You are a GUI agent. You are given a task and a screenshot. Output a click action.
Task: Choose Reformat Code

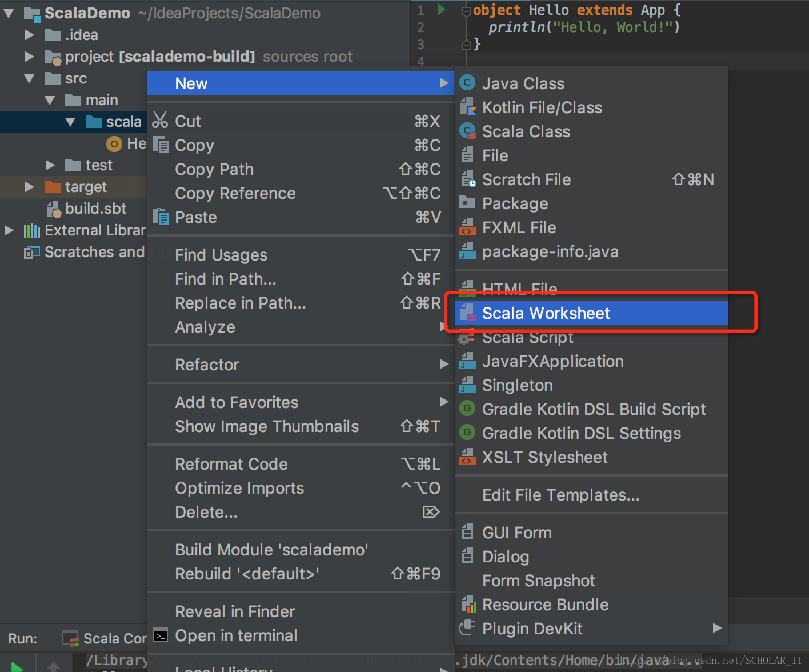[x=301, y=464]
